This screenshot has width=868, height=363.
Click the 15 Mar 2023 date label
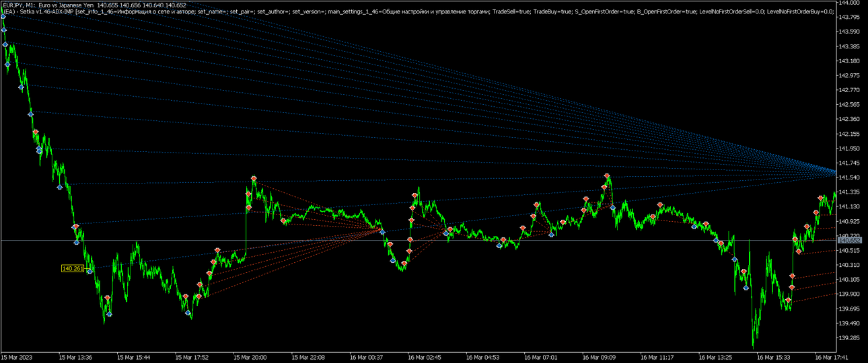(17, 358)
